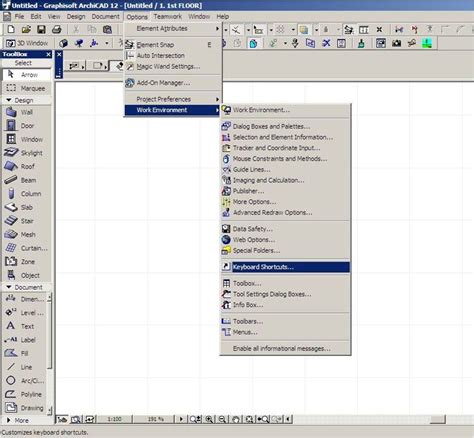Choose the Curtain Wall tool

[x=26, y=248]
